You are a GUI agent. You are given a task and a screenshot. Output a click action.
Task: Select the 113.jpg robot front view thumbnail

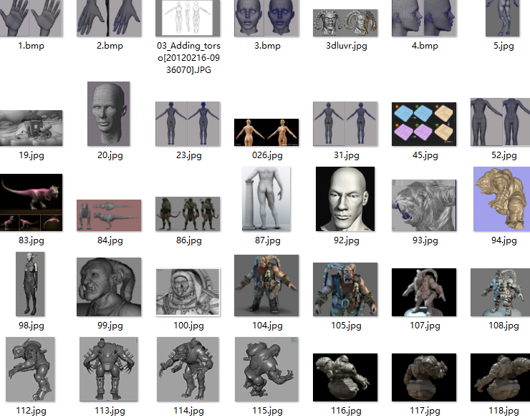pos(109,369)
